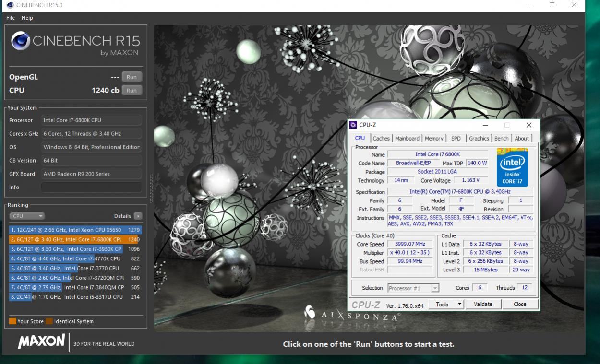
Task: Click the CPU tab in CPU-Z
Action: click(x=360, y=138)
